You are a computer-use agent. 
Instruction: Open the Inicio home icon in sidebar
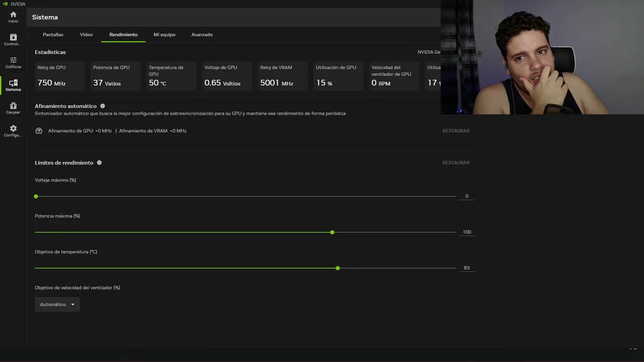[x=13, y=15]
